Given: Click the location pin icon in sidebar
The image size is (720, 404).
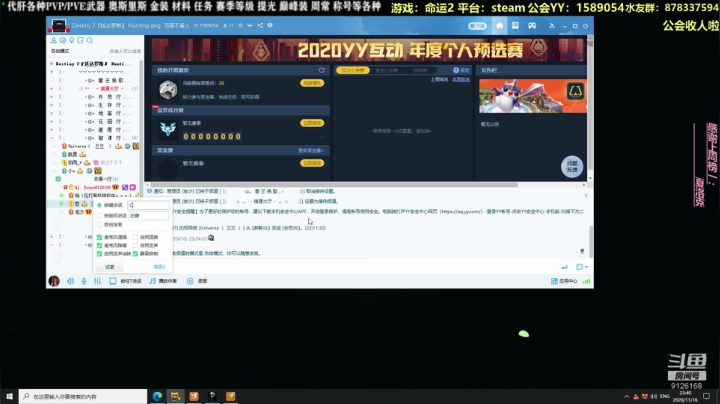Looking at the screenshot, I should [x=72, y=40].
